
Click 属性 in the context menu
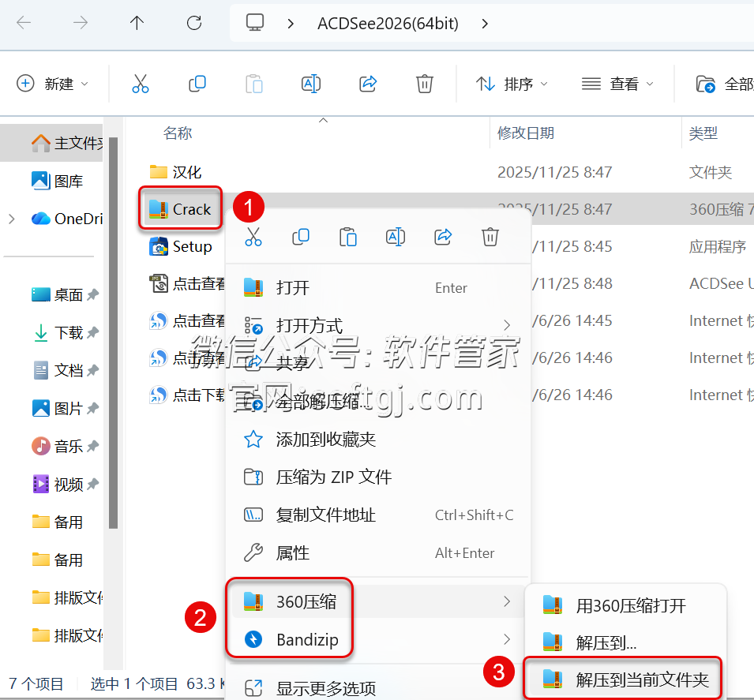pos(292,553)
